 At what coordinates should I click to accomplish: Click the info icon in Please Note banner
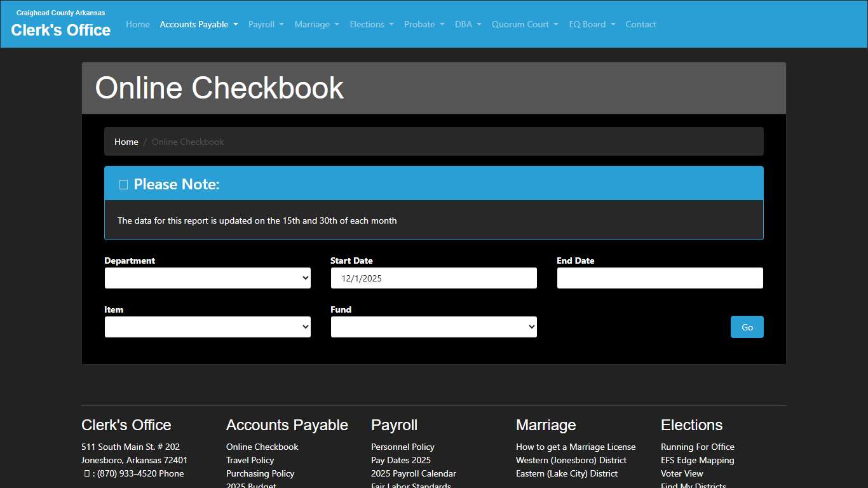tap(123, 184)
